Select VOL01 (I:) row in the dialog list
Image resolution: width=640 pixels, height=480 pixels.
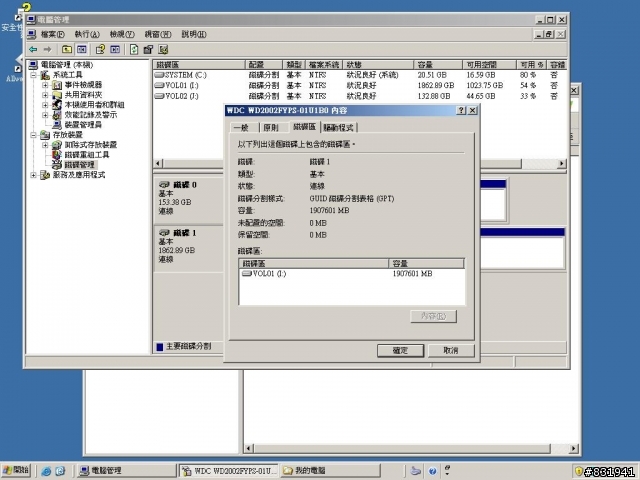[351, 274]
